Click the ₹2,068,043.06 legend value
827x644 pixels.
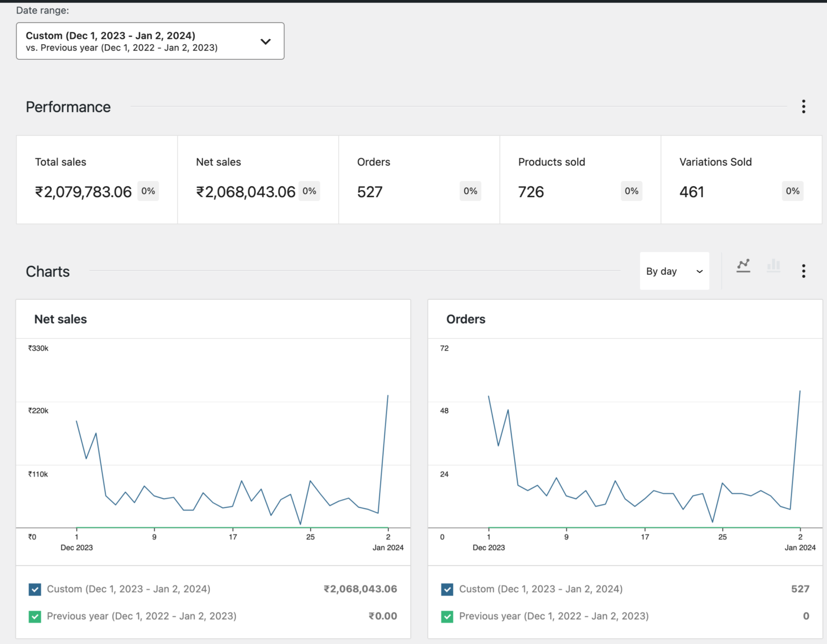pyautogui.click(x=361, y=589)
